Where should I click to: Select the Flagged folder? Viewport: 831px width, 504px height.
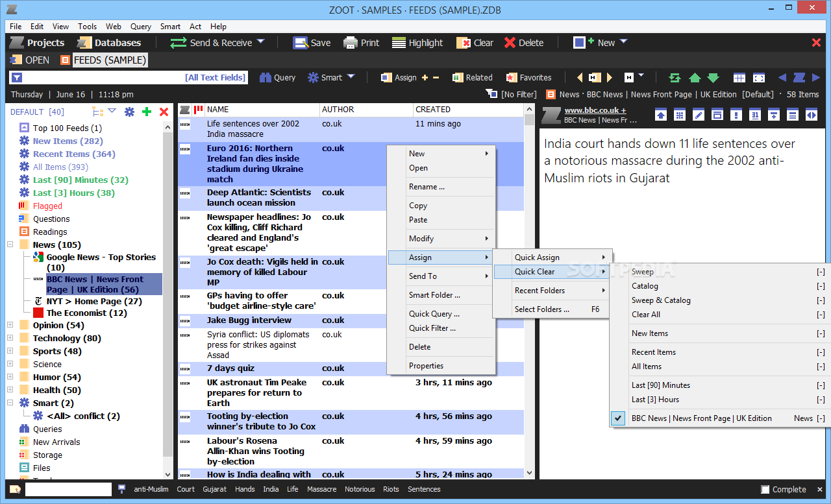coord(47,206)
